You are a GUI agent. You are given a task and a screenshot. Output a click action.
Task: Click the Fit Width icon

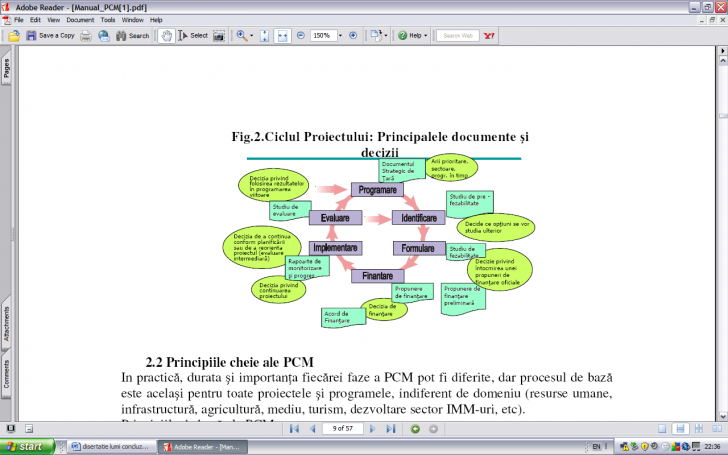click(x=283, y=35)
